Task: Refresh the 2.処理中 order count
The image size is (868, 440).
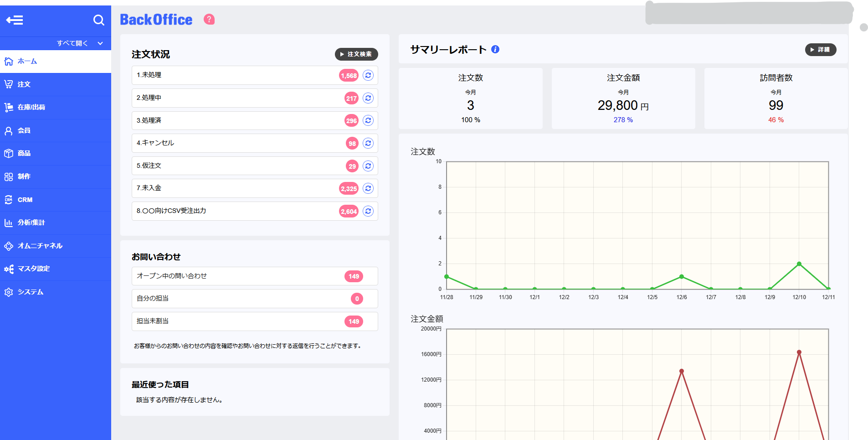Action: click(x=368, y=98)
